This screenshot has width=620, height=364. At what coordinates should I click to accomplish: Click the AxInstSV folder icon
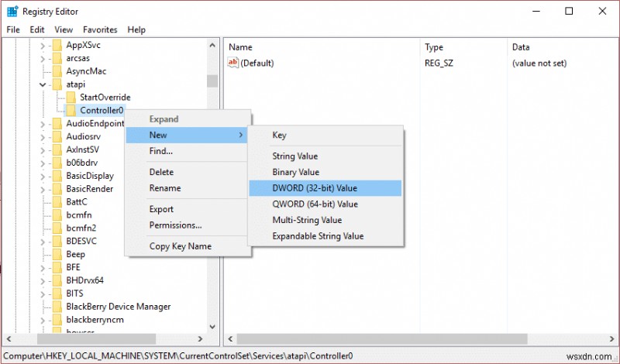coord(57,149)
